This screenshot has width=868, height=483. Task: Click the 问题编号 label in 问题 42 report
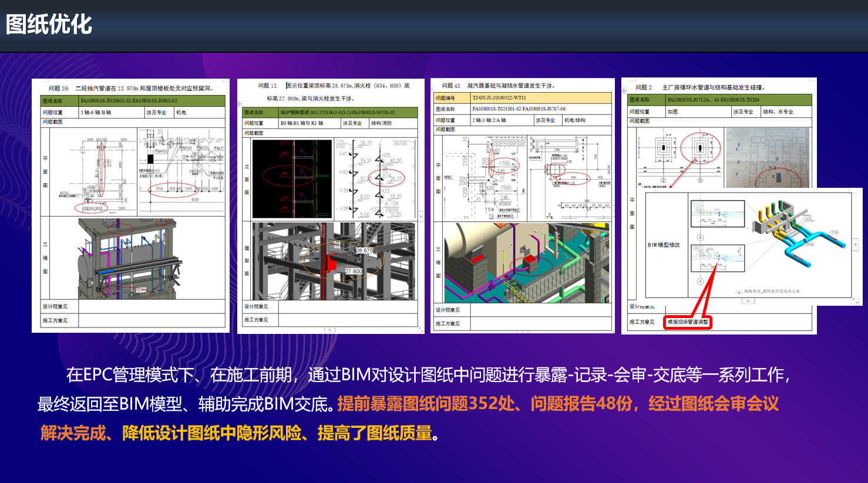445,98
